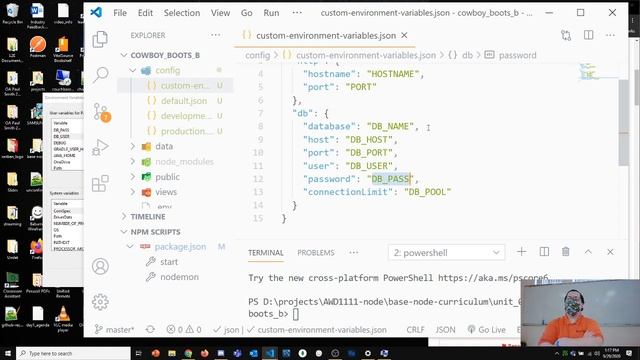
Task: Split the terminal pane
Action: tap(544, 252)
